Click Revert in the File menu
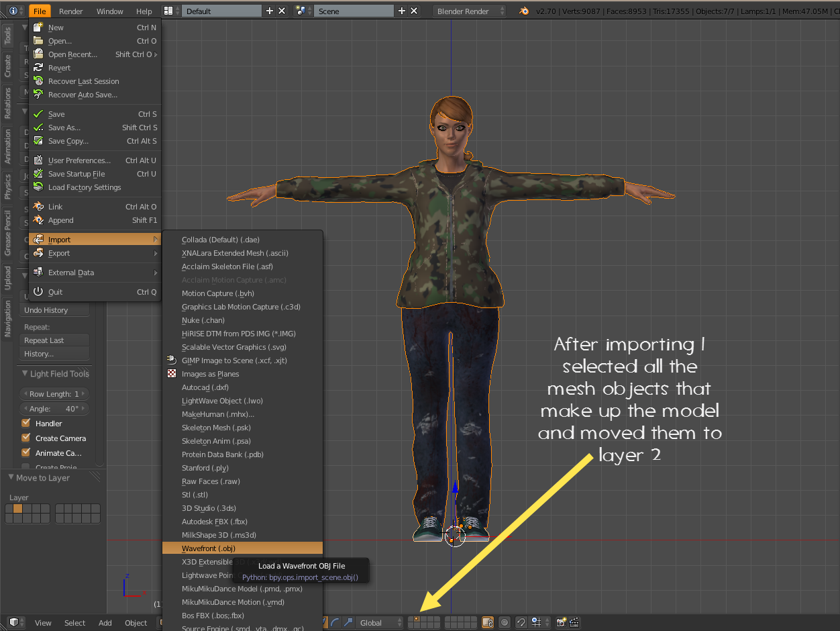Image resolution: width=840 pixels, height=631 pixels. click(95, 68)
